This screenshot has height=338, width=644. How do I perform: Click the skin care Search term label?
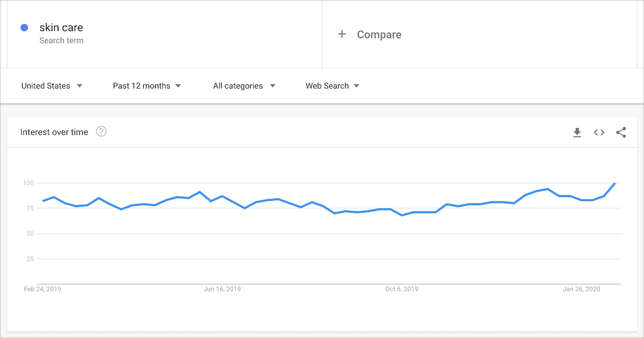tap(61, 41)
